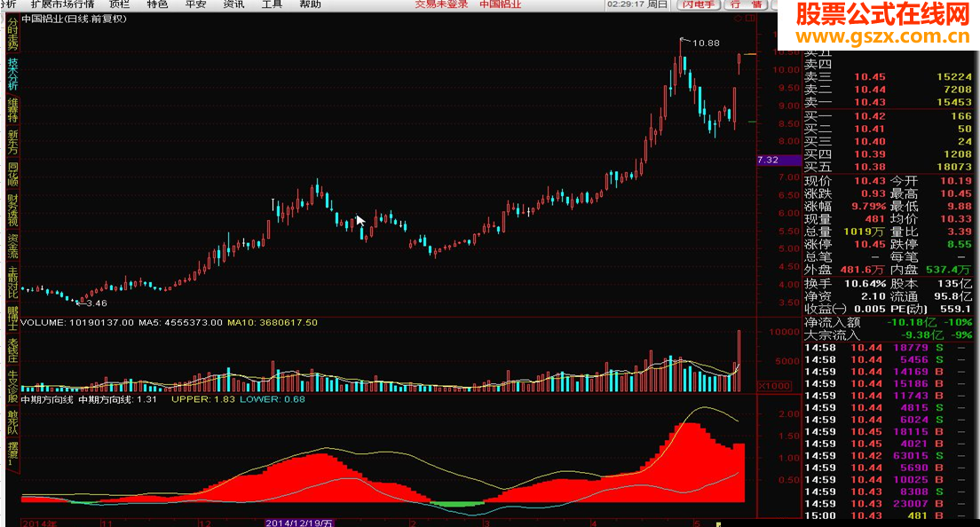Open the 扩展市场行情 menu

tap(62, 4)
